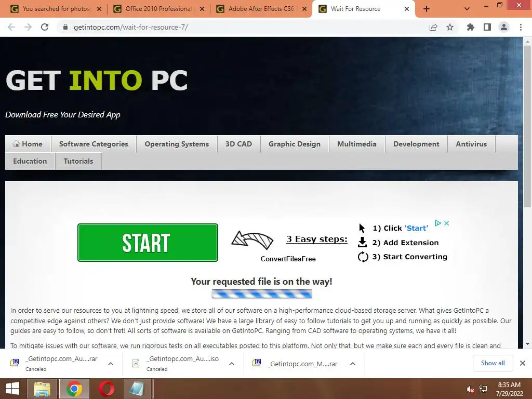Image resolution: width=532 pixels, height=399 pixels.
Task: Click the AdChoices triangle icon
Action: [x=438, y=223]
